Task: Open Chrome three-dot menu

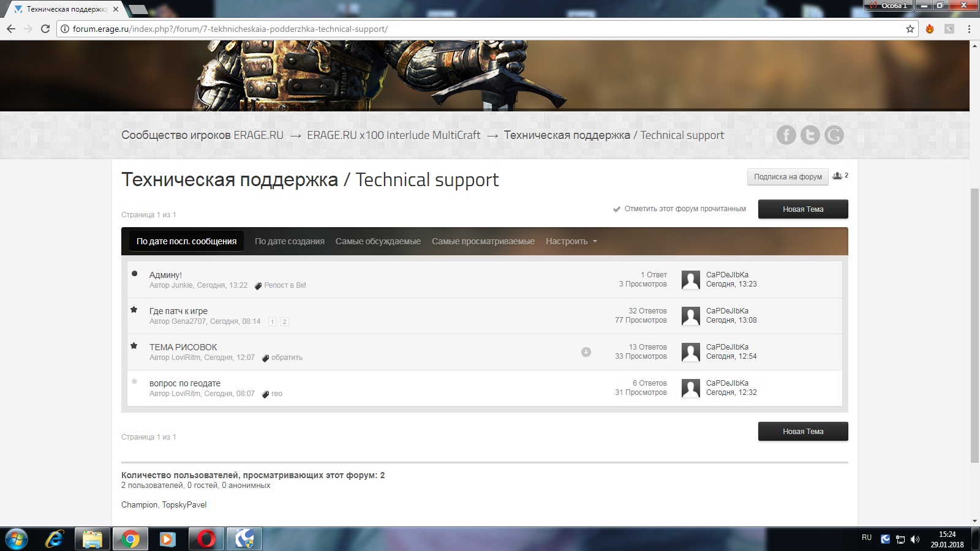Action: [969, 29]
